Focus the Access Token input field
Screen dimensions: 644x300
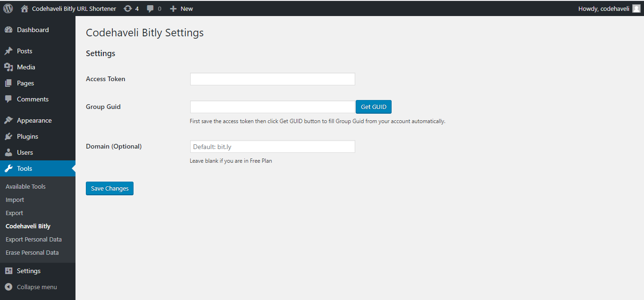[x=272, y=79]
